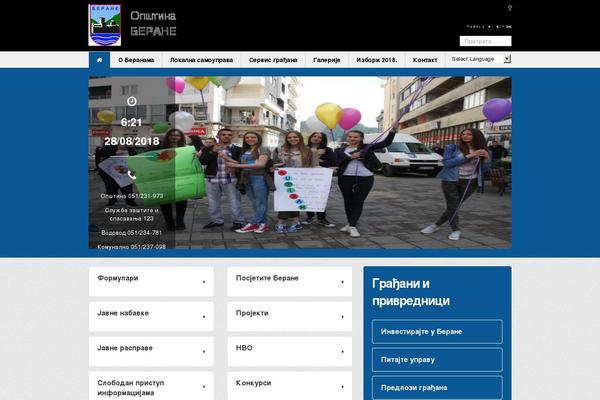Click the slideshow photo of girls with balloons
Viewport: 600px width, 400px height.
[x=300, y=163]
